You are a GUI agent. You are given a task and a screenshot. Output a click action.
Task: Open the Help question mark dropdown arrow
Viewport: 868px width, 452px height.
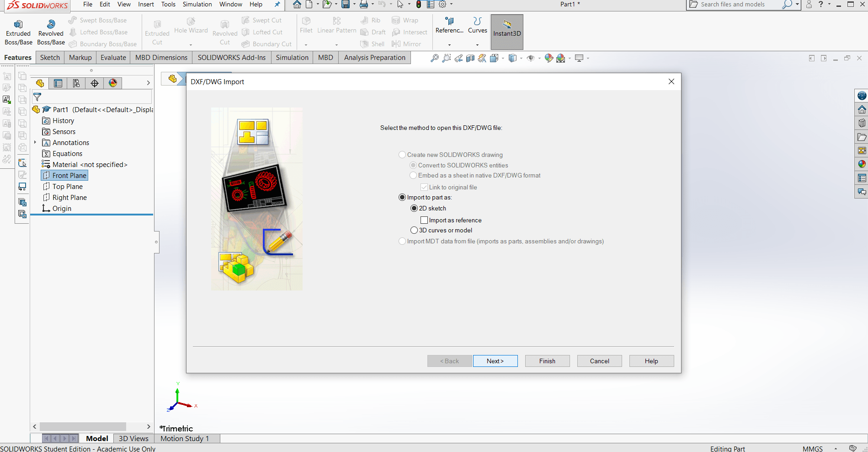click(x=829, y=5)
